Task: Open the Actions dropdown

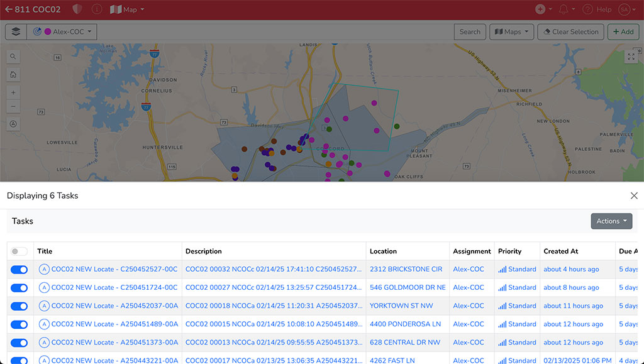Action: point(611,221)
